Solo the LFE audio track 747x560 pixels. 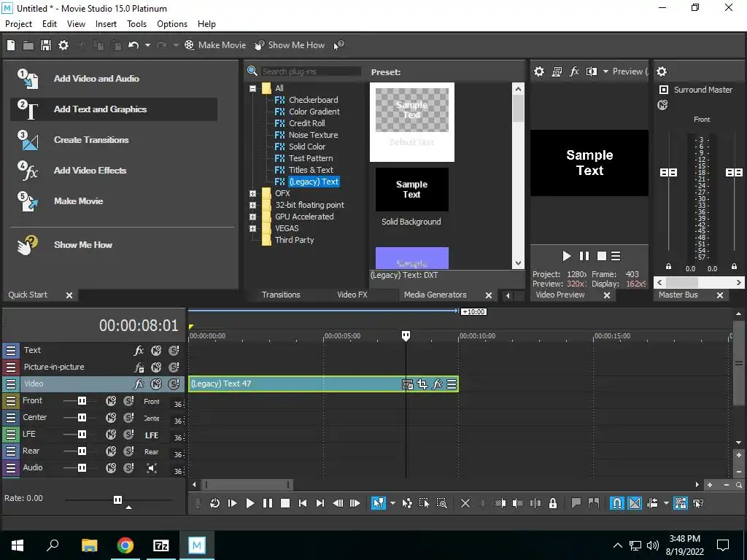tap(128, 435)
